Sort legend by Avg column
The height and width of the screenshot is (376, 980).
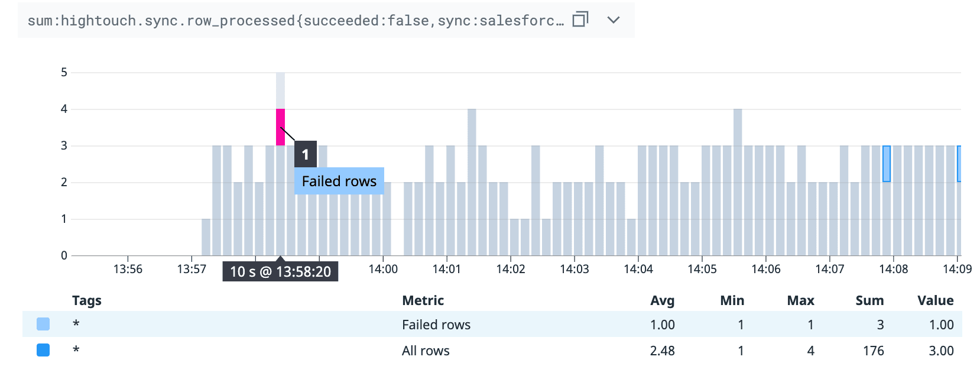[x=662, y=300]
